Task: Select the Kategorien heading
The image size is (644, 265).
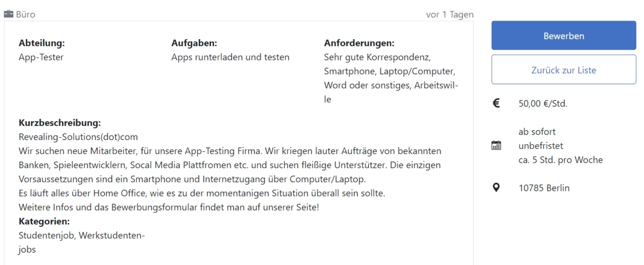Action: click(44, 221)
